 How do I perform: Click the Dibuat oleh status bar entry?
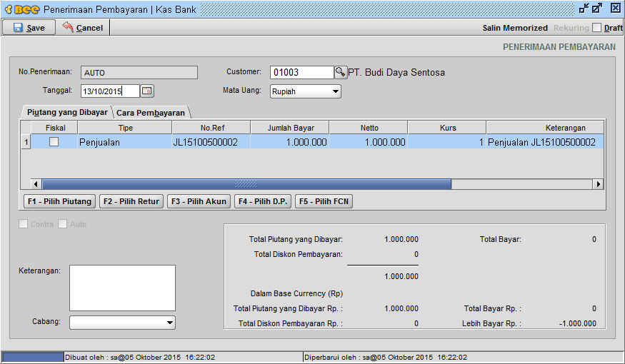tap(140, 358)
